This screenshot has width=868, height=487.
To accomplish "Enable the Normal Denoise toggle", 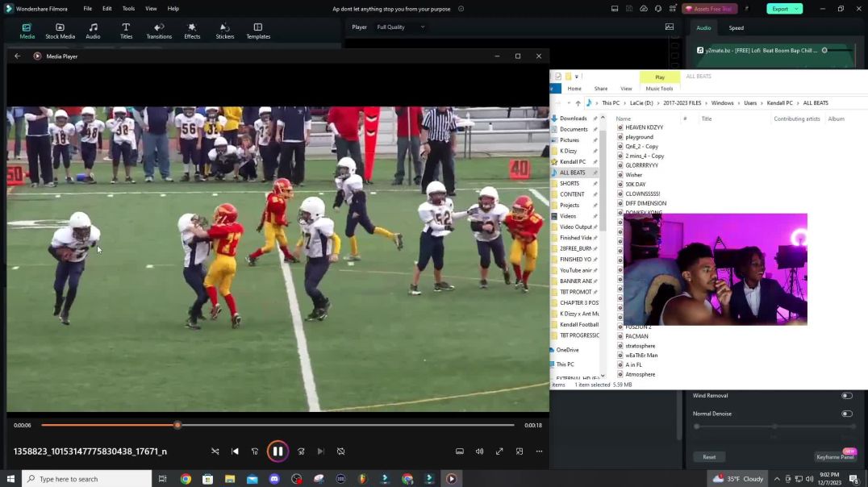I will pos(846,413).
